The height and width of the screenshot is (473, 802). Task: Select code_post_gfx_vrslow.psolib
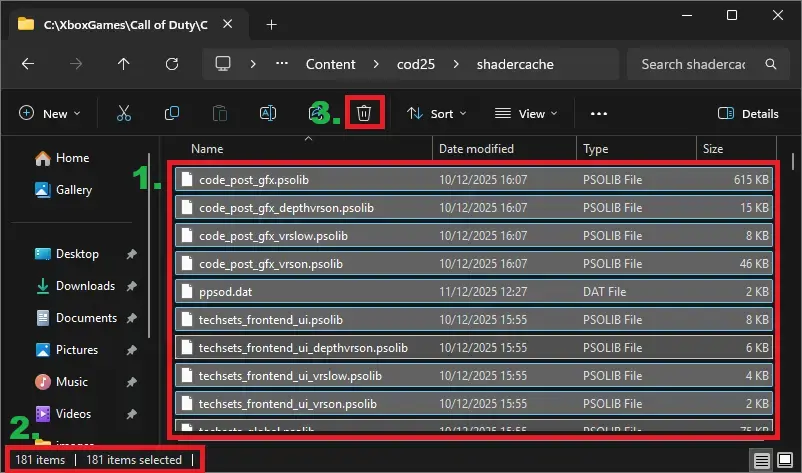(474, 236)
